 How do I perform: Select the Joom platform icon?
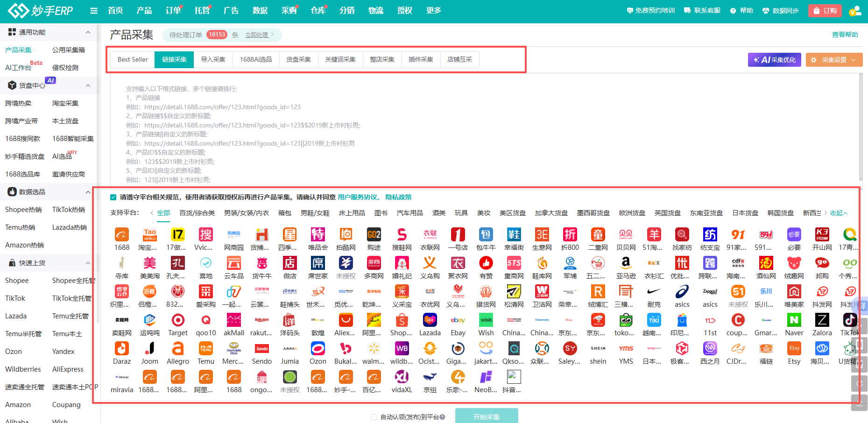(x=150, y=348)
